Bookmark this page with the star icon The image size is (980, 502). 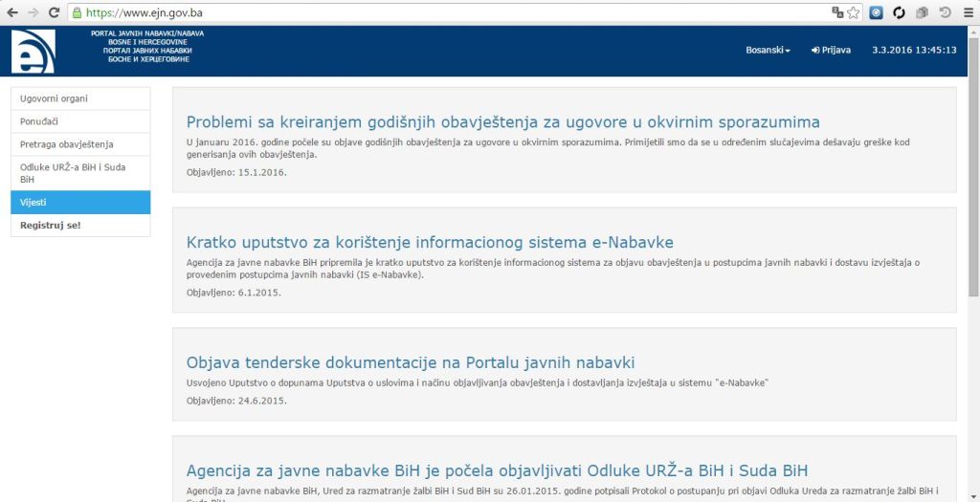pos(854,13)
